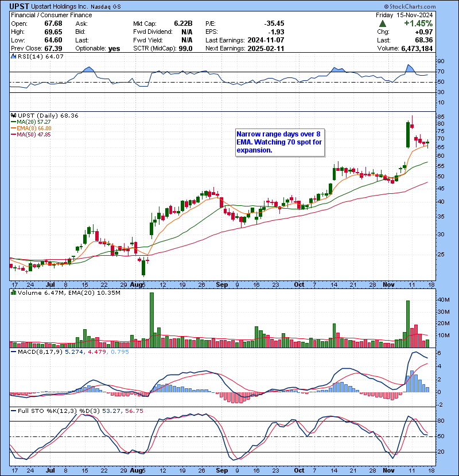The width and height of the screenshot is (459, 476).
Task: Click the MACD value 5.274 in legend
Action: [74, 352]
